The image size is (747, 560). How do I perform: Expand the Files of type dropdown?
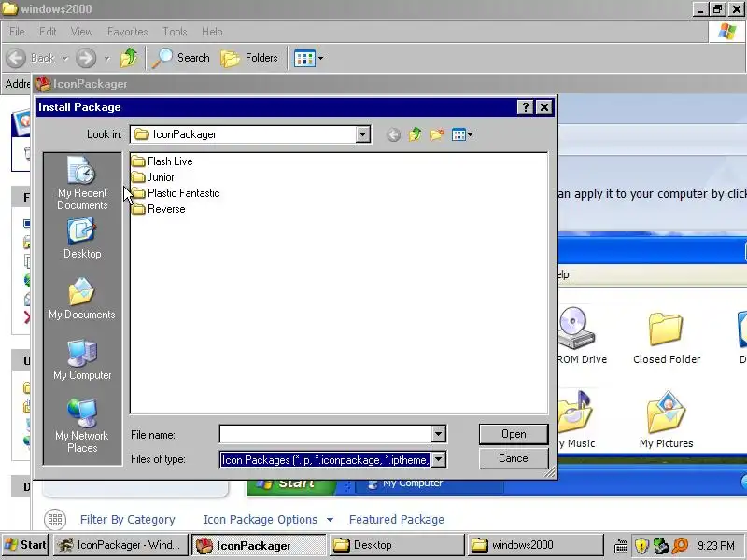click(438, 459)
